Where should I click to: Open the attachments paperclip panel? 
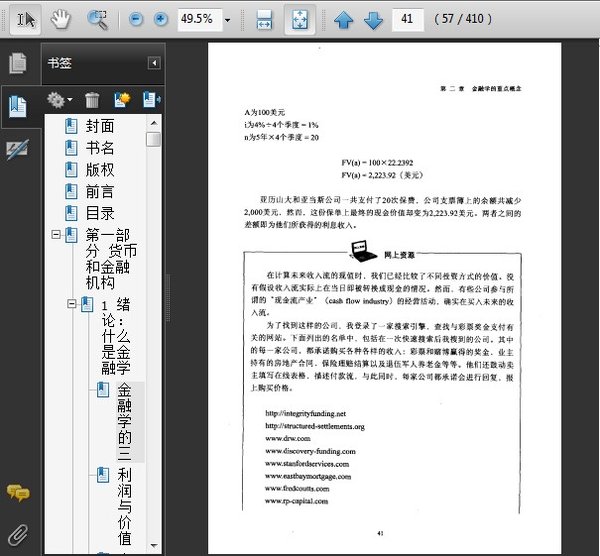point(17,532)
